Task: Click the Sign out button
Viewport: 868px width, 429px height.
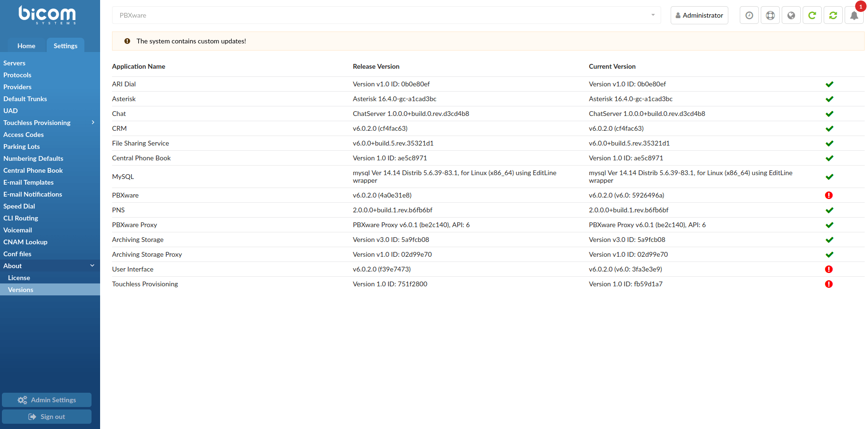Action: pos(47,417)
